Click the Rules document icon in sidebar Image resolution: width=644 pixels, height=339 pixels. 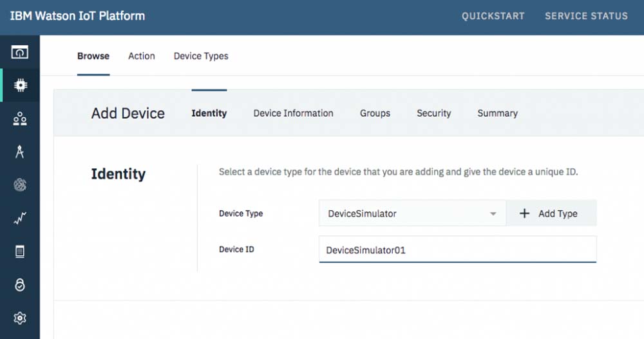(x=19, y=252)
